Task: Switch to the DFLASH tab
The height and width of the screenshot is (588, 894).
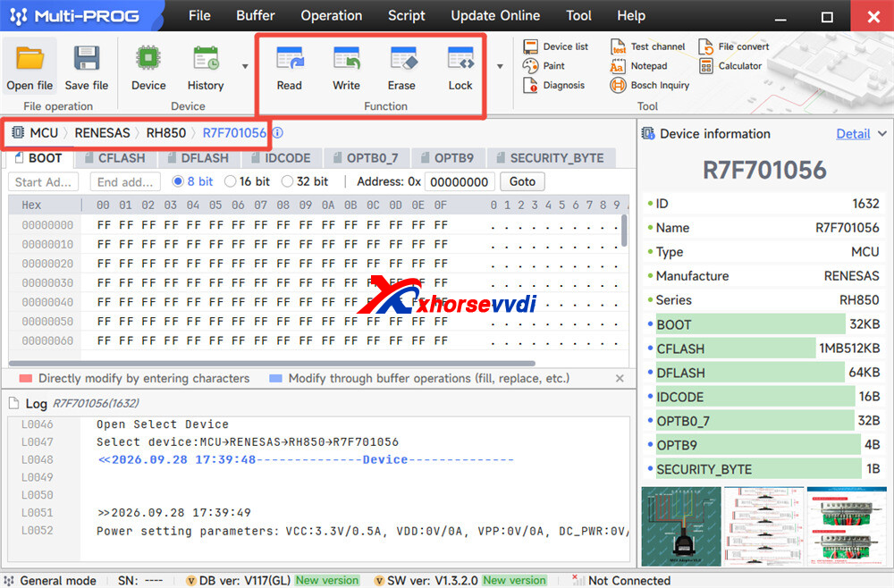Action: click(x=199, y=158)
